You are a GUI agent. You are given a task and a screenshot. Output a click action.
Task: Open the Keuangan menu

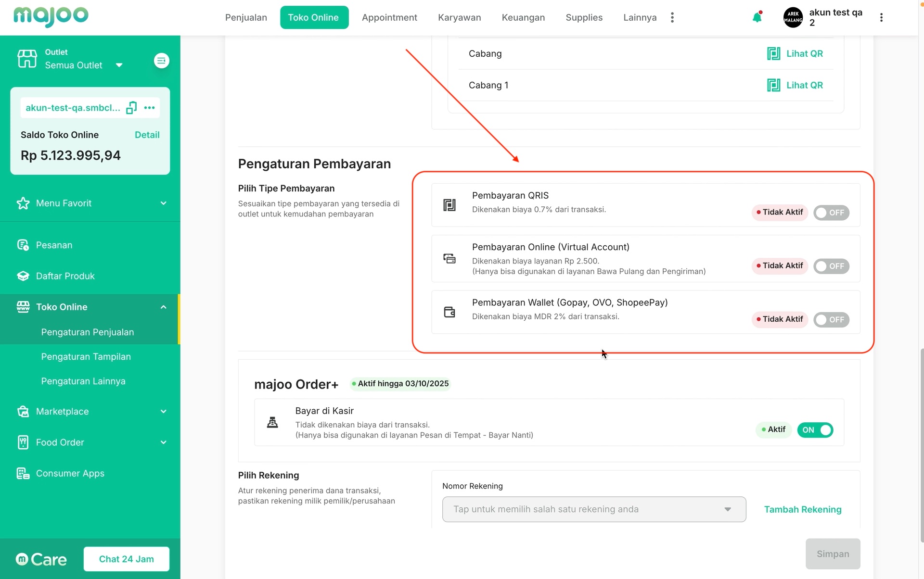coord(523,17)
